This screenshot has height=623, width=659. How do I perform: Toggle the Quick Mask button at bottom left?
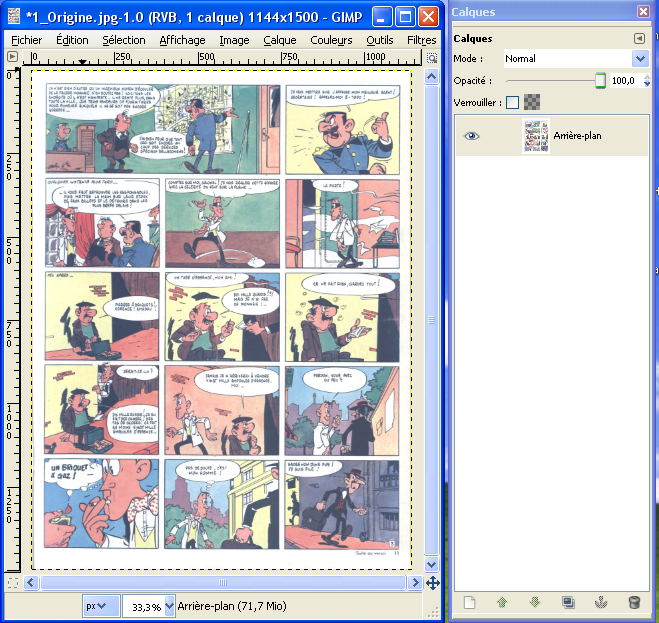coord(13,583)
